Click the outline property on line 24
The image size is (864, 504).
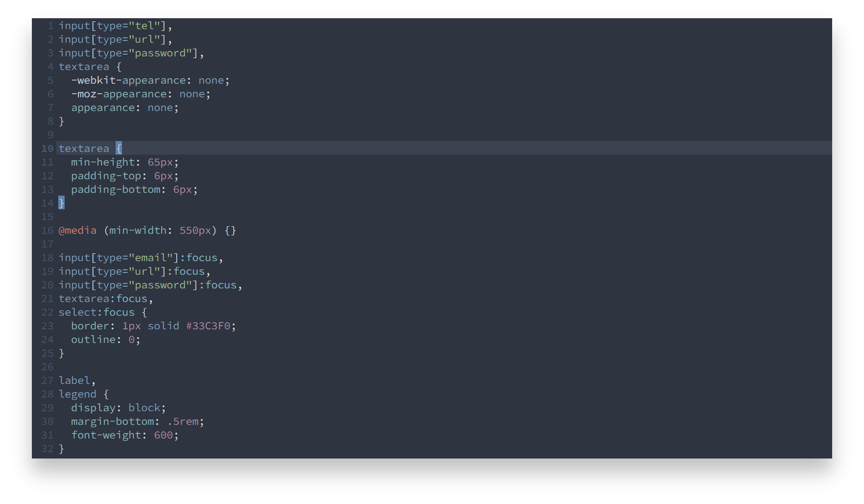coord(93,340)
